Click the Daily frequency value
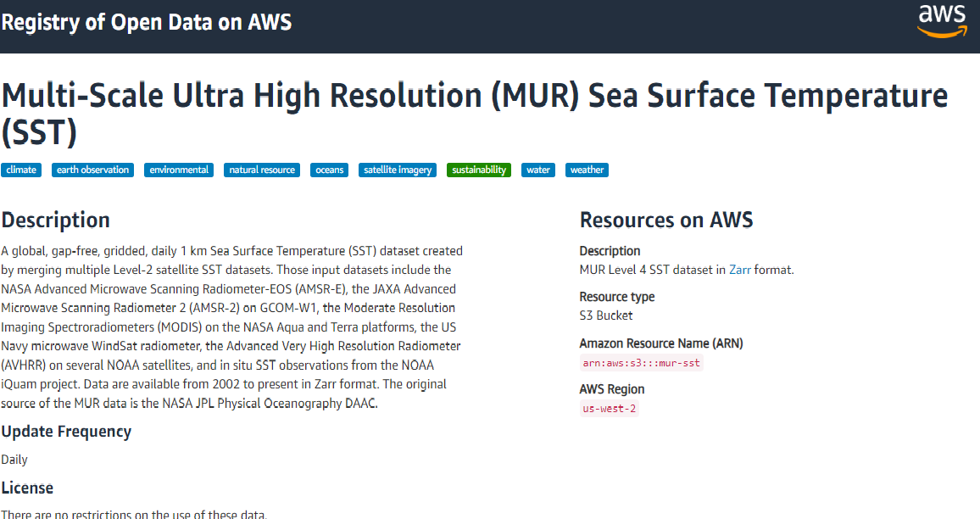Viewport: 980px width, 519px height. 14,460
